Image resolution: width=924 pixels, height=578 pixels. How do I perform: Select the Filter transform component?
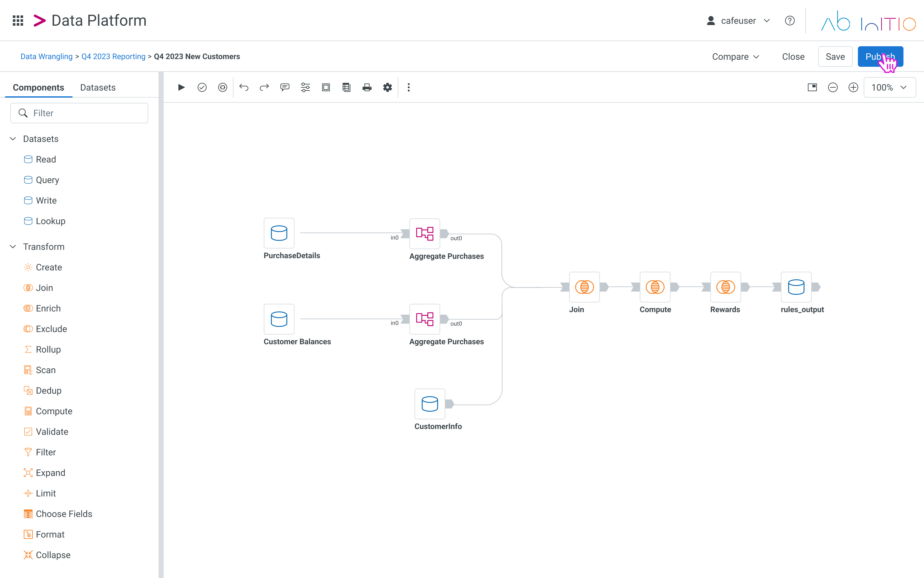point(40,452)
